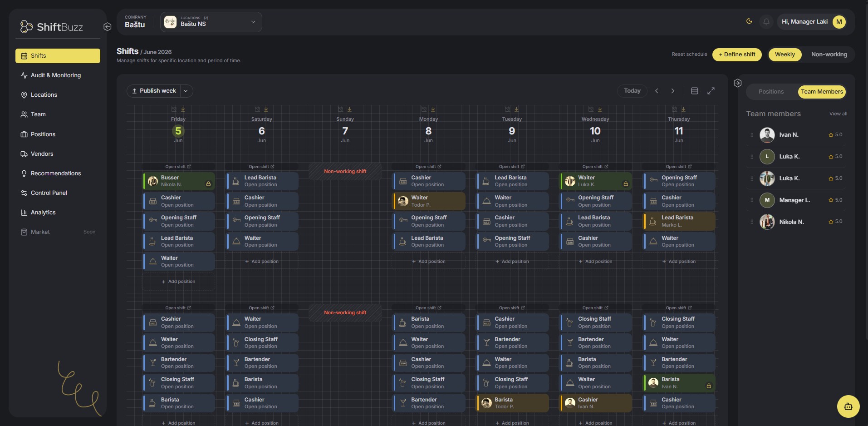Select the Positions tab in the right panel
The width and height of the screenshot is (868, 426).
pos(771,92)
